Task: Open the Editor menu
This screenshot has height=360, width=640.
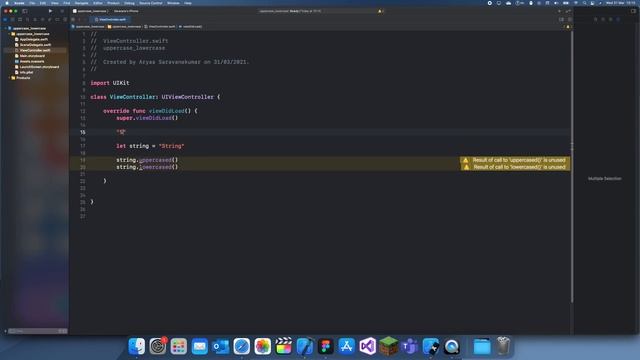Action: click(x=98, y=3)
